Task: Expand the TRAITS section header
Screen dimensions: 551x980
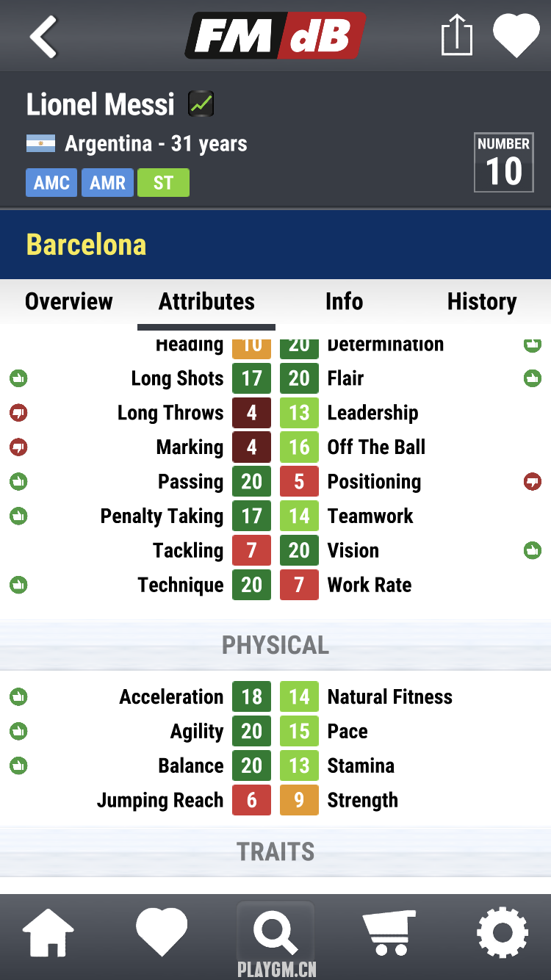Action: [x=275, y=851]
